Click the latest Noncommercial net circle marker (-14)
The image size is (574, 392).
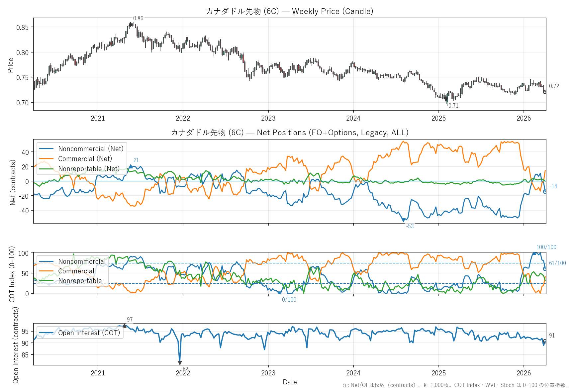[545, 191]
